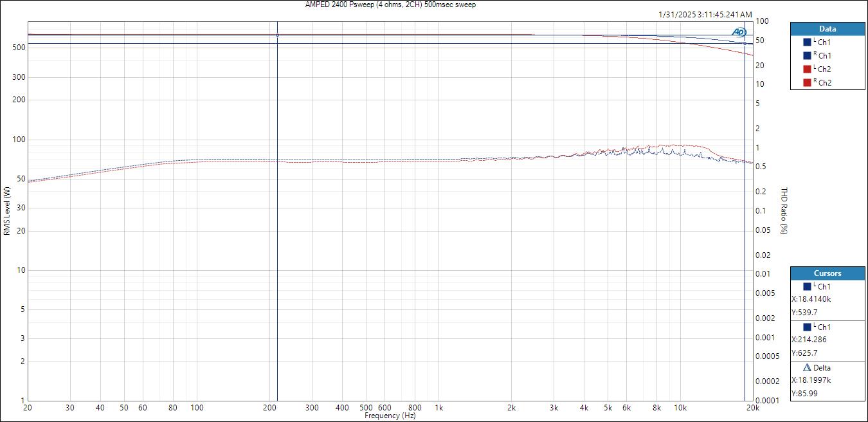Screen dimensions: 868x422
Task: Click the graph title AMPED 2400 Psweep
Action: tap(390, 5)
